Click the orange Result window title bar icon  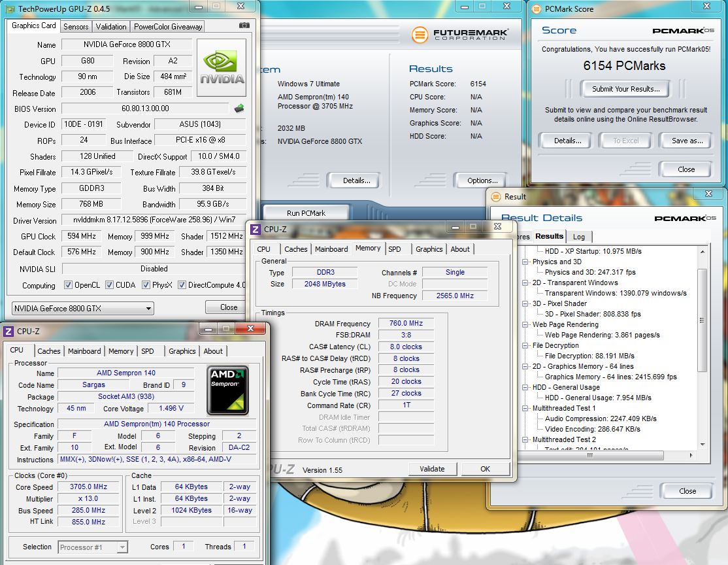point(496,197)
